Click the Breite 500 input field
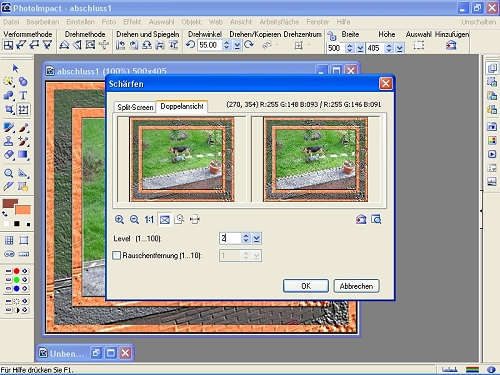 (x=336, y=48)
